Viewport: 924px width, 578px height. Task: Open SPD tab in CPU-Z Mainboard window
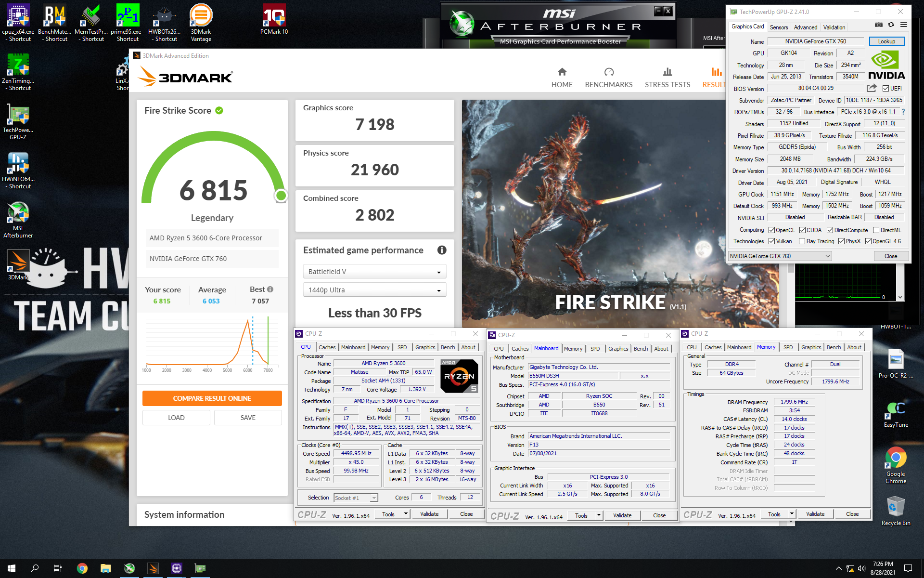595,349
